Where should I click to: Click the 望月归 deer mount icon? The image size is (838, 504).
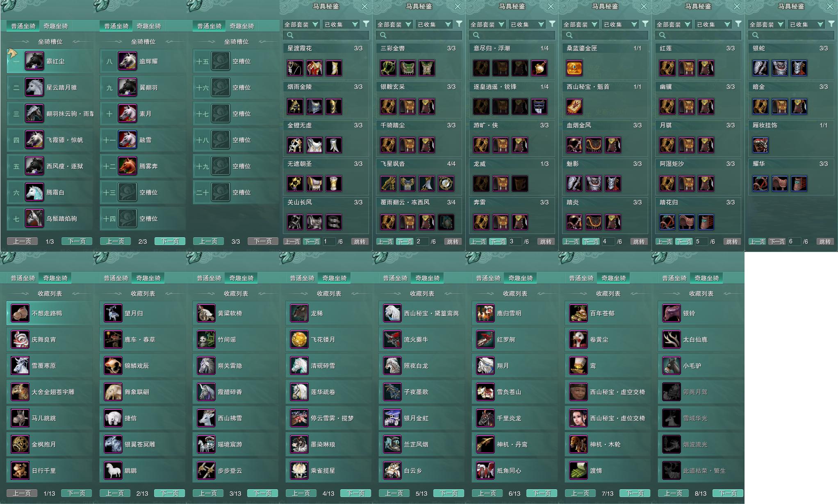click(x=113, y=313)
